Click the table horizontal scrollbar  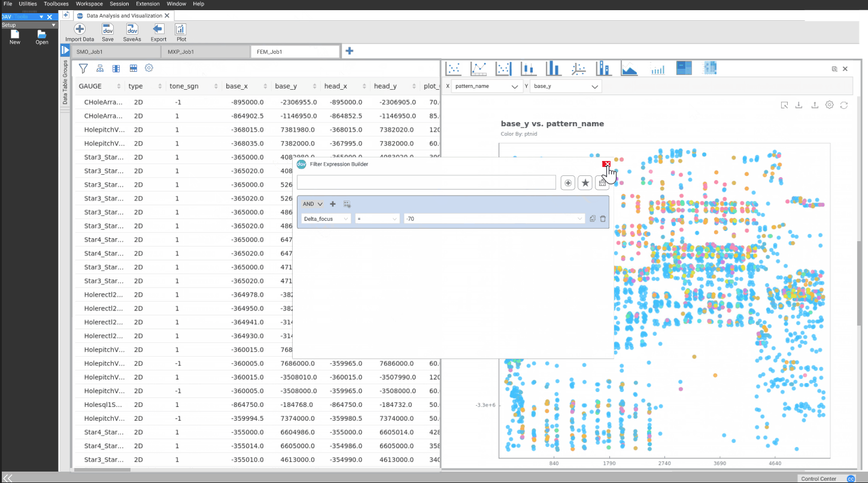[102, 470]
